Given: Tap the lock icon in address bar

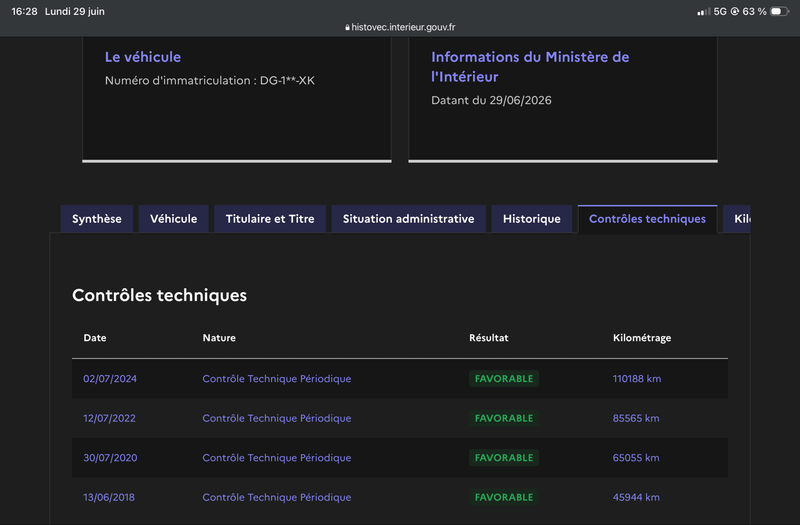Looking at the screenshot, I should (347, 28).
